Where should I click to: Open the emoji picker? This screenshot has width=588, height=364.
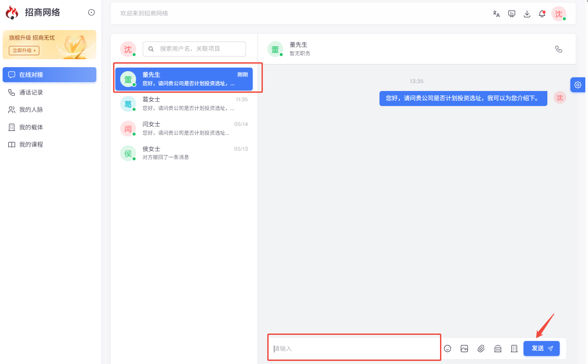pyautogui.click(x=448, y=349)
